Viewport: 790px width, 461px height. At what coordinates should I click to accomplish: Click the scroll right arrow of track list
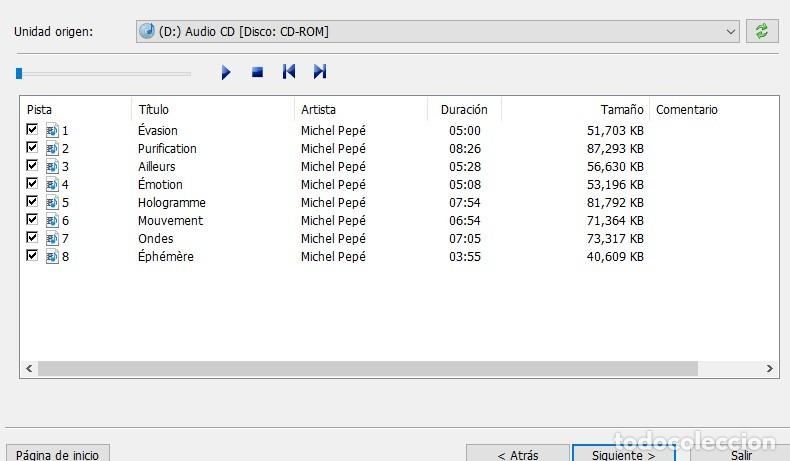[769, 368]
